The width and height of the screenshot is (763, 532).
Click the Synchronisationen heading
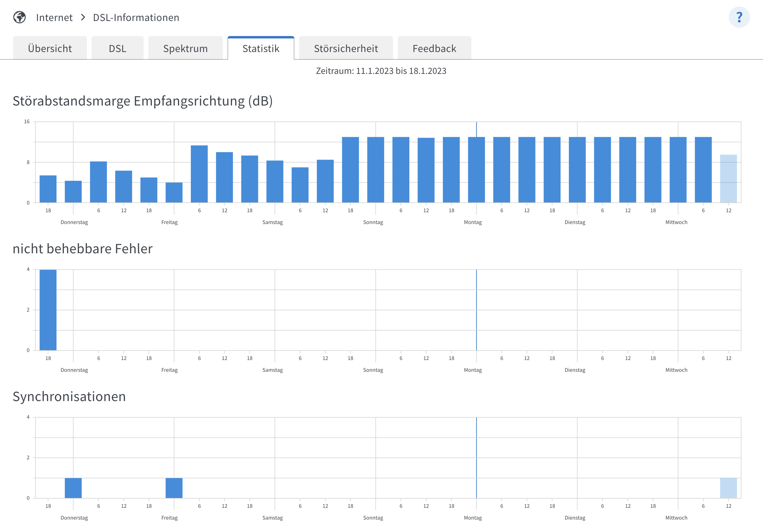(69, 396)
